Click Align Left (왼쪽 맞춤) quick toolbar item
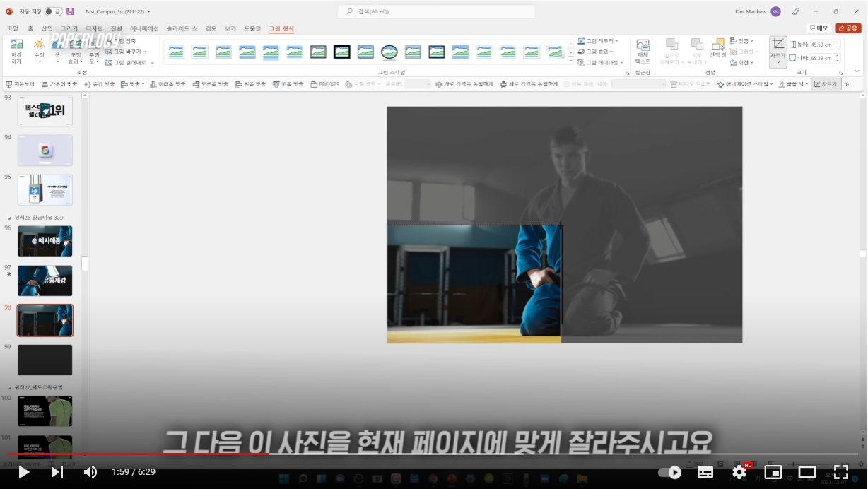The image size is (868, 489). (251, 84)
